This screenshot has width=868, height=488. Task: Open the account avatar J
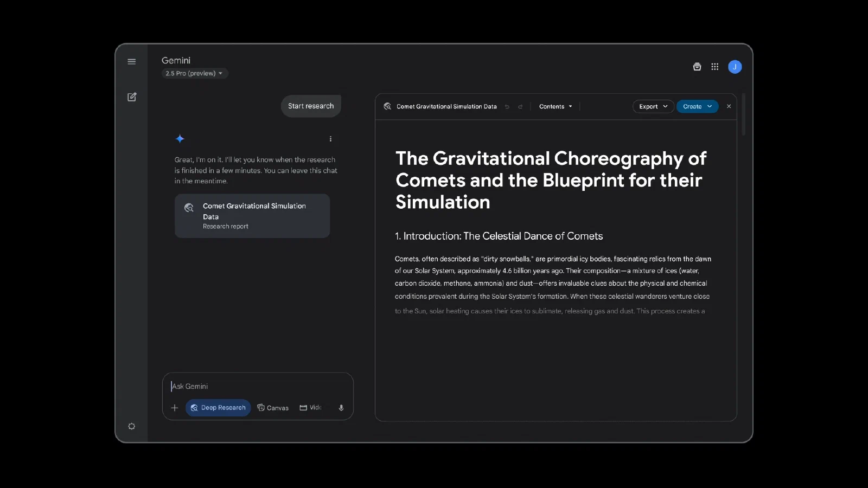pyautogui.click(x=735, y=67)
